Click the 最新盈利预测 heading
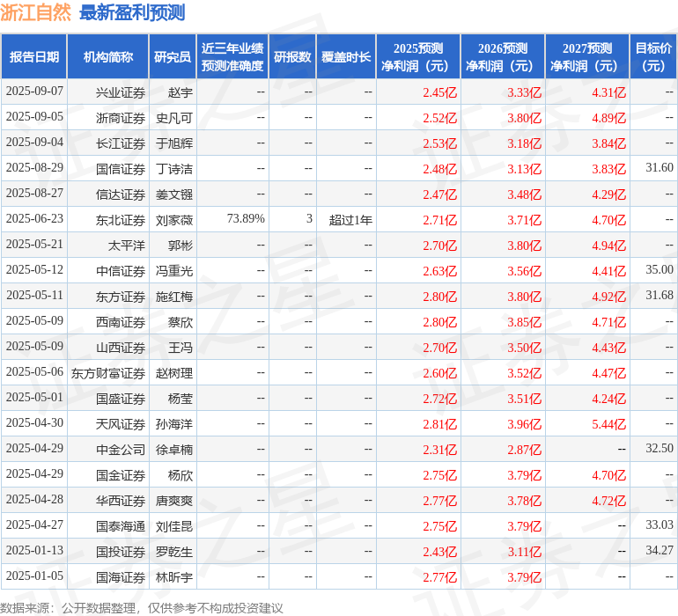Image resolution: width=678 pixels, height=616 pixels. pos(132,12)
